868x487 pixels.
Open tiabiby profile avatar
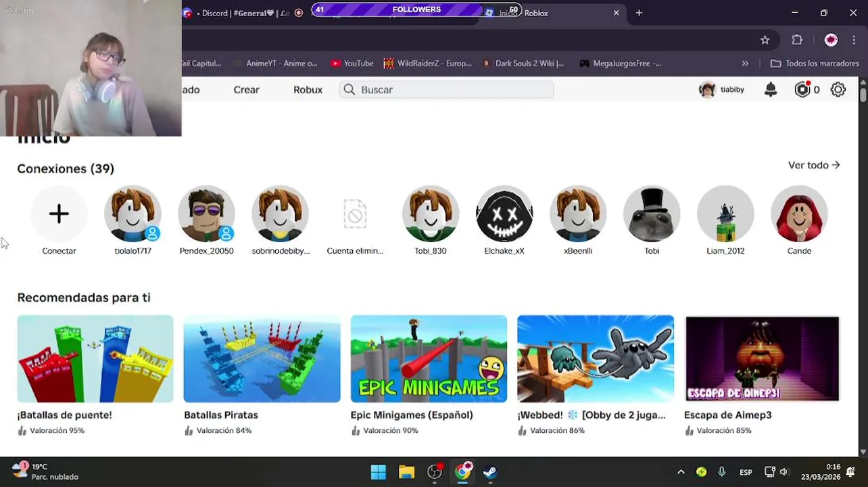(x=707, y=89)
